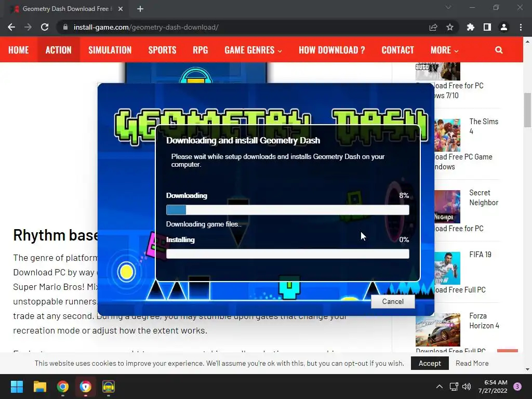
Task: Click the page vertical scrollbar thumb
Action: tap(527, 110)
